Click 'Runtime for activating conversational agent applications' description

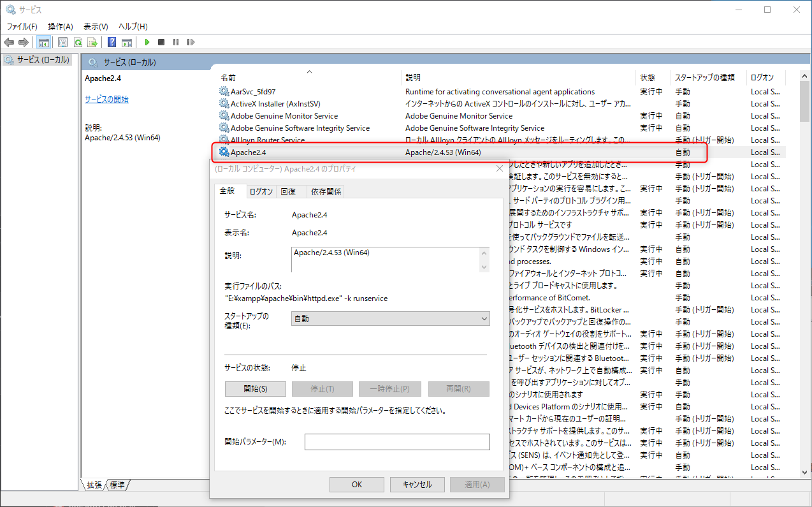(x=500, y=92)
